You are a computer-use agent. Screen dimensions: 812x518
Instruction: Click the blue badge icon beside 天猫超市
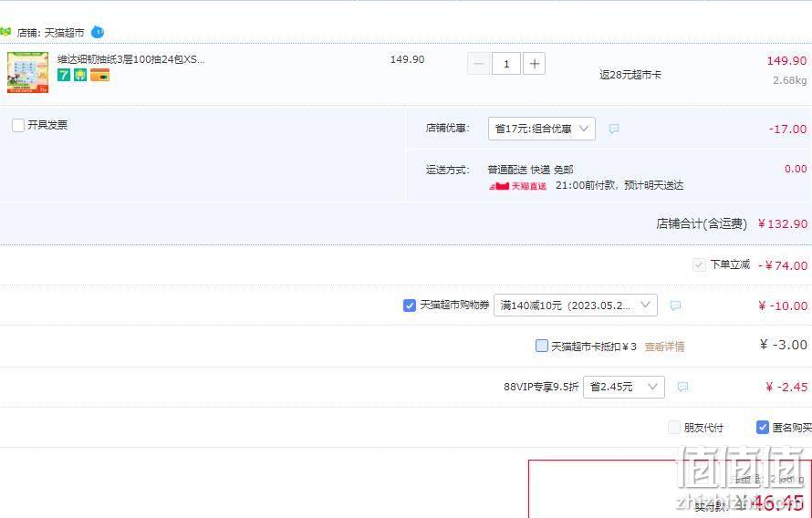point(98,32)
